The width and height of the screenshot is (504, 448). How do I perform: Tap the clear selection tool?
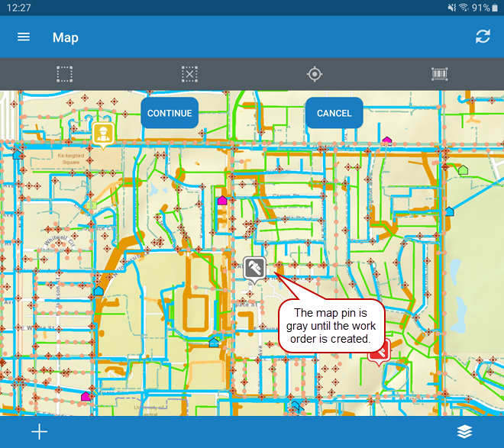189,74
